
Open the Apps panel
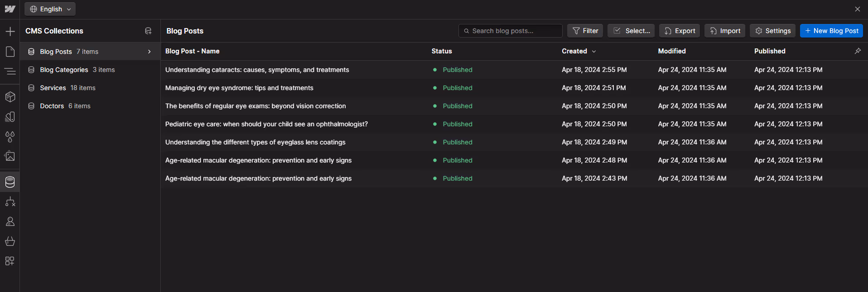click(x=10, y=261)
